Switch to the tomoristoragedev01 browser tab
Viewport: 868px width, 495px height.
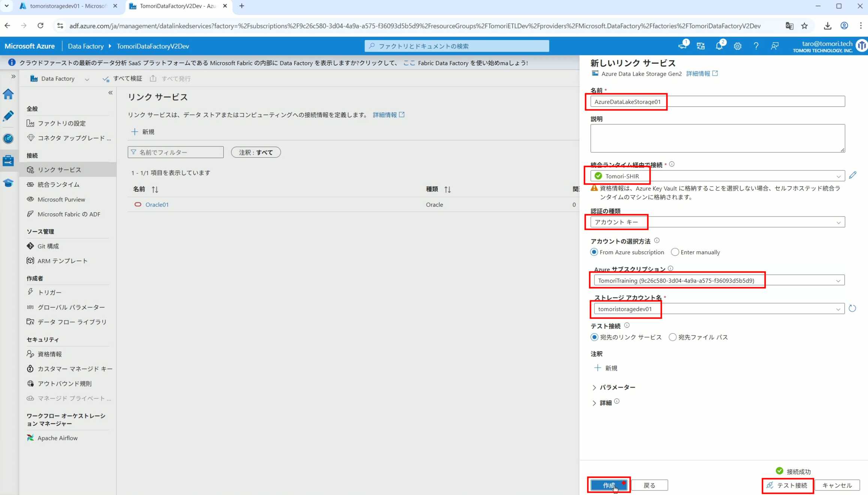(67, 6)
